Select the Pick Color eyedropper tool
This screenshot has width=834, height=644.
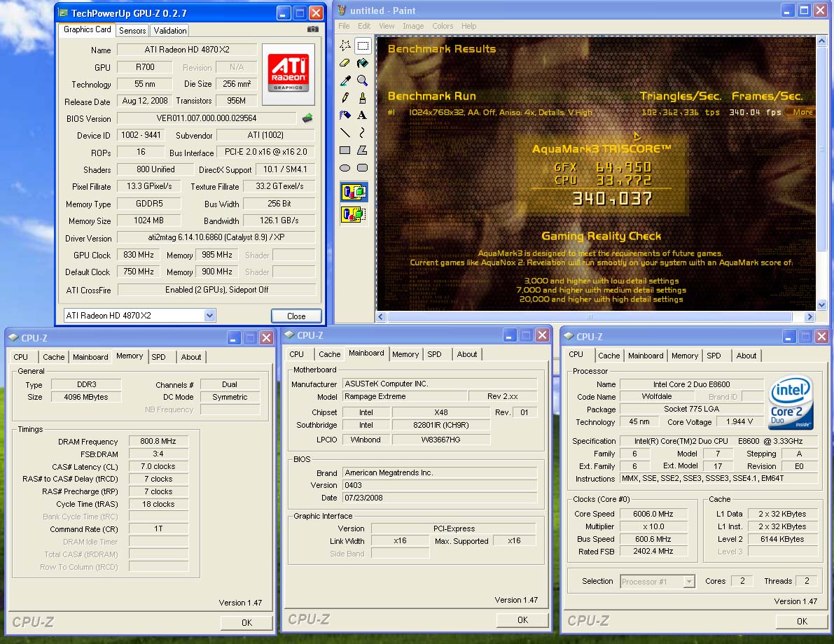click(345, 80)
